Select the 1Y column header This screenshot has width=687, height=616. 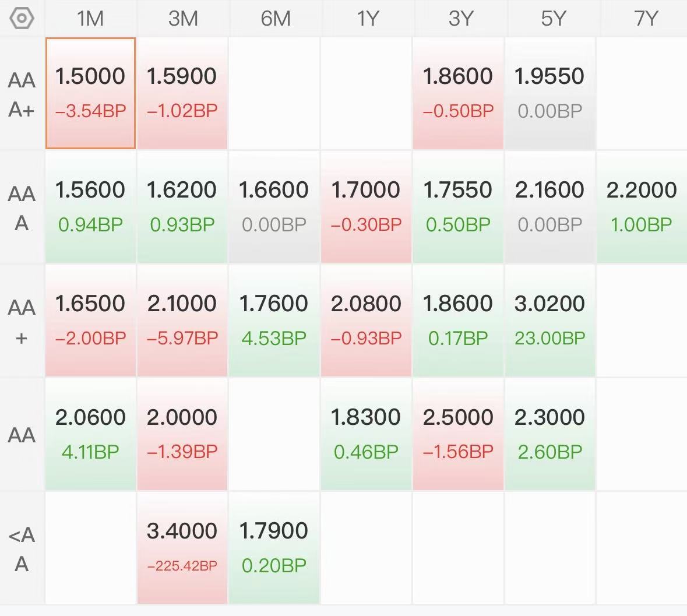point(367,19)
